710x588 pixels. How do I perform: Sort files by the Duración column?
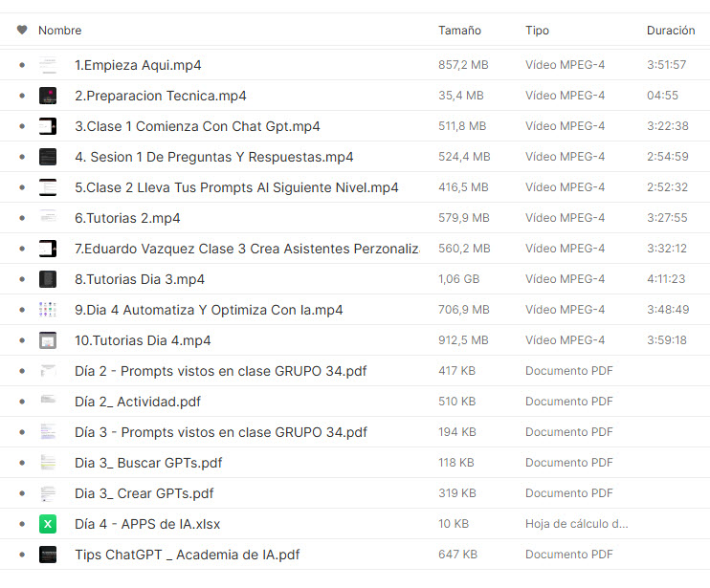coord(671,31)
